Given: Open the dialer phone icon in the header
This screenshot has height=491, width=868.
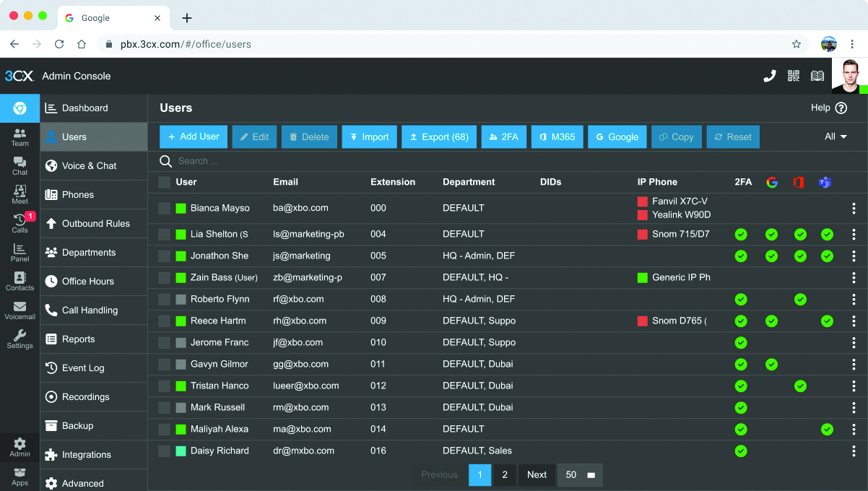Looking at the screenshot, I should 769,76.
